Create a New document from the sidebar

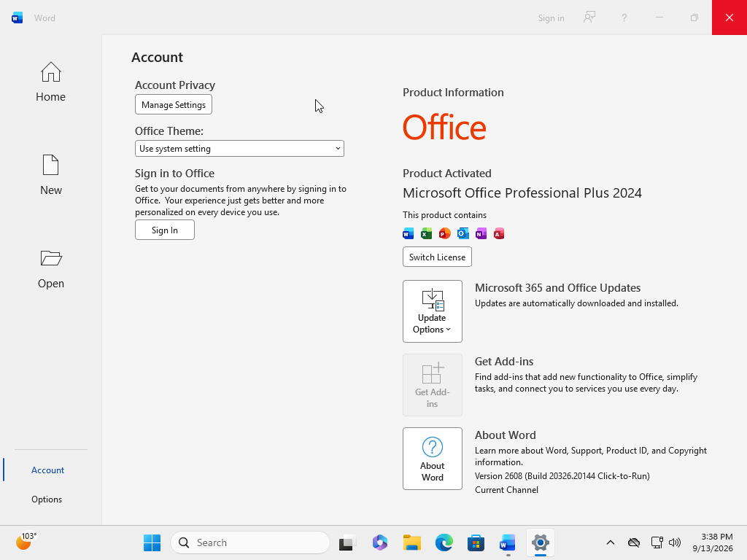pos(50,175)
